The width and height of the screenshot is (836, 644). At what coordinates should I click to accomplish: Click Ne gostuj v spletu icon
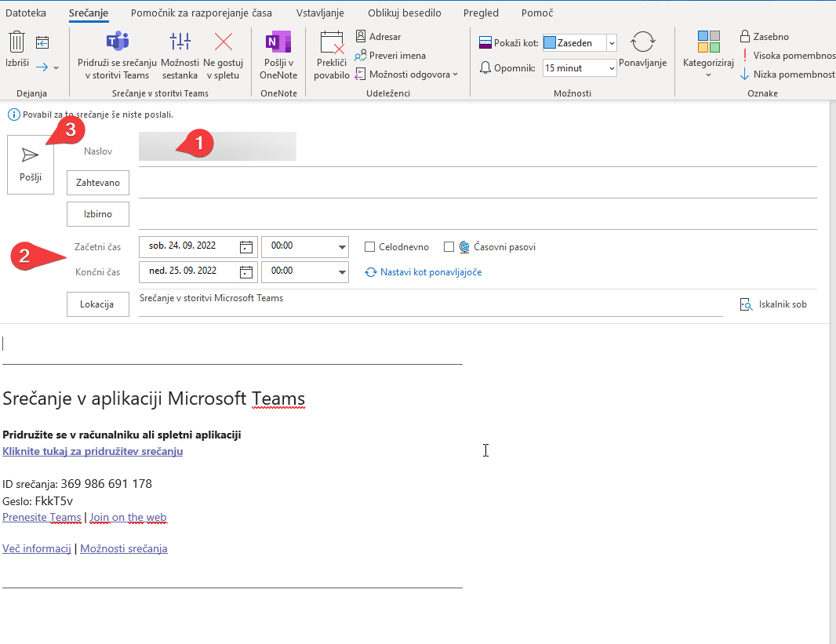point(224,42)
